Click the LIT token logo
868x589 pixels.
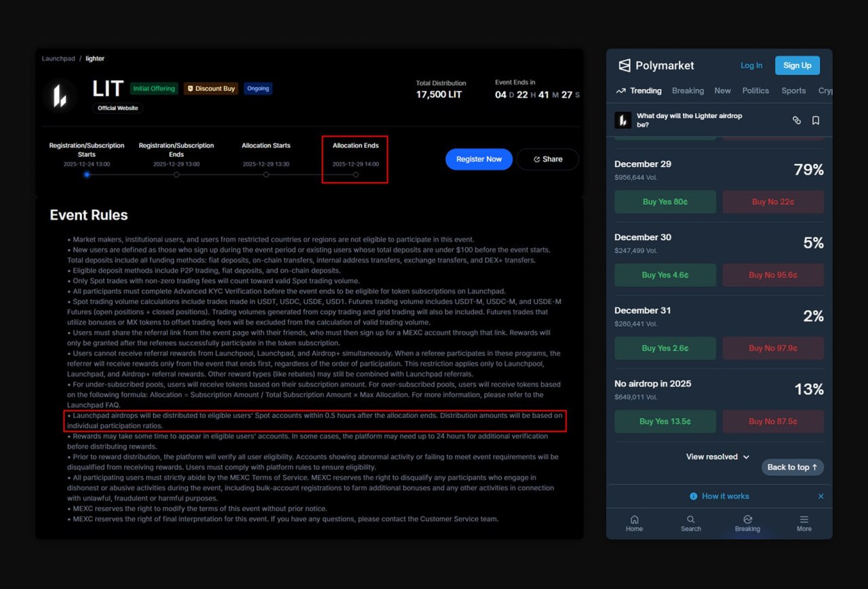(x=60, y=95)
